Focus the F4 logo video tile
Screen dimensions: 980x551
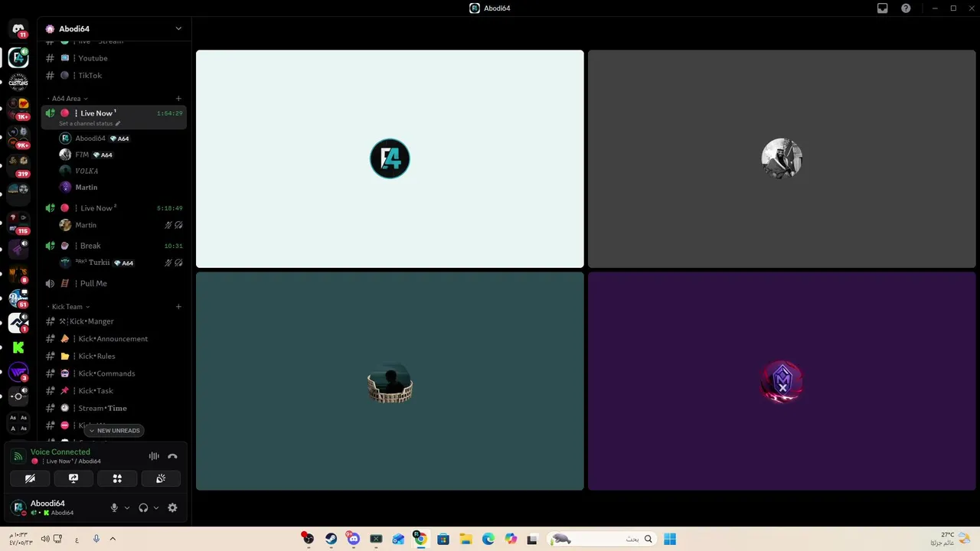(x=390, y=159)
